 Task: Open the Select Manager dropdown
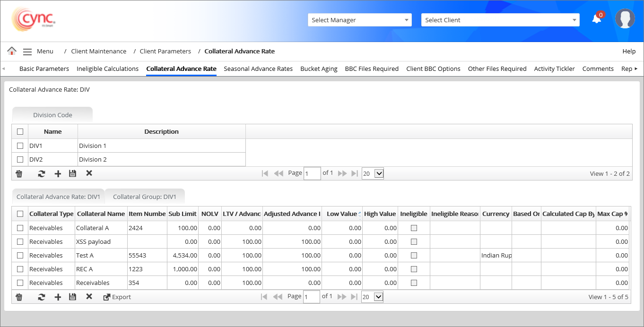pyautogui.click(x=359, y=20)
